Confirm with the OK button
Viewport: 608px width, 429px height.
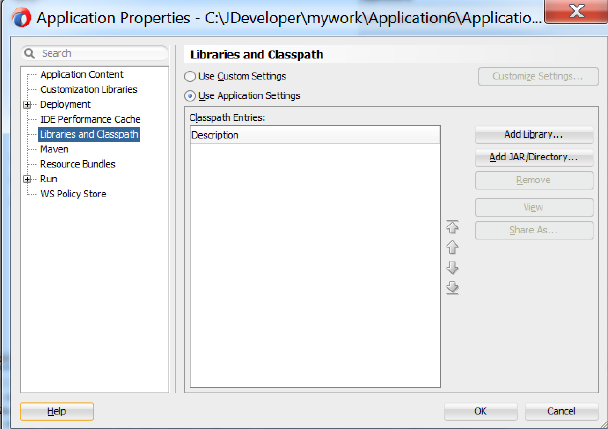coord(480,412)
